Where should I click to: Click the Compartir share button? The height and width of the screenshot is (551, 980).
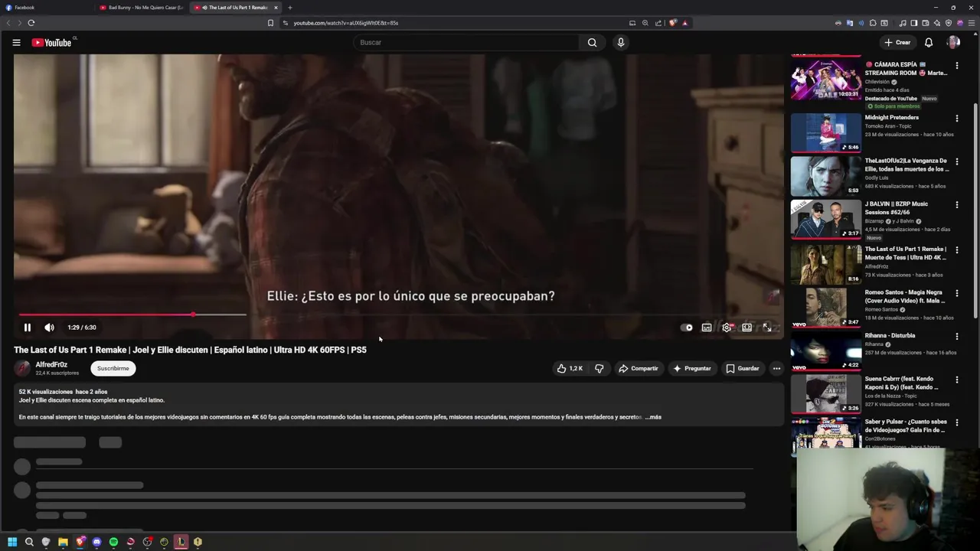tap(639, 368)
